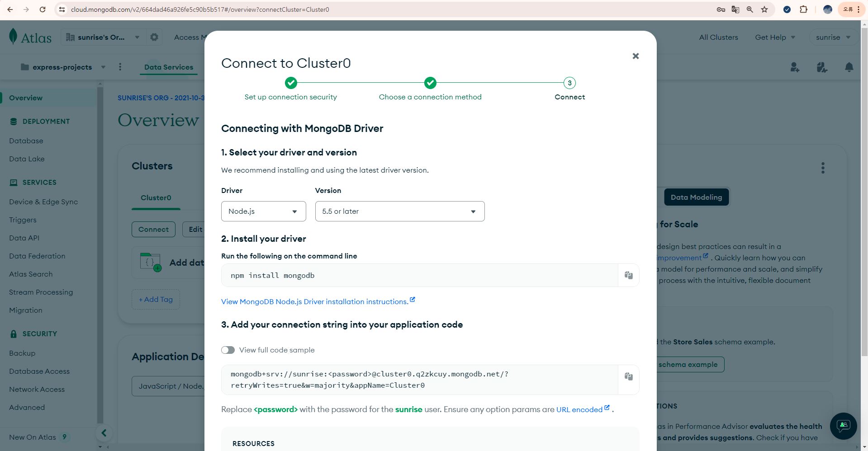Open project options three-dot menu

[x=120, y=67]
